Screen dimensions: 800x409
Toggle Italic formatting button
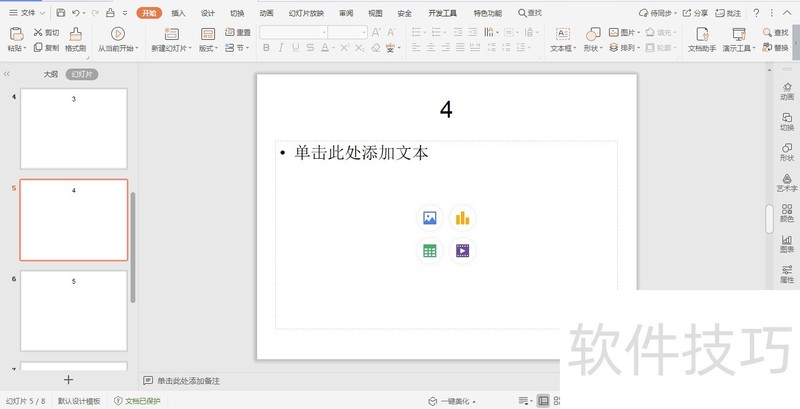point(281,47)
